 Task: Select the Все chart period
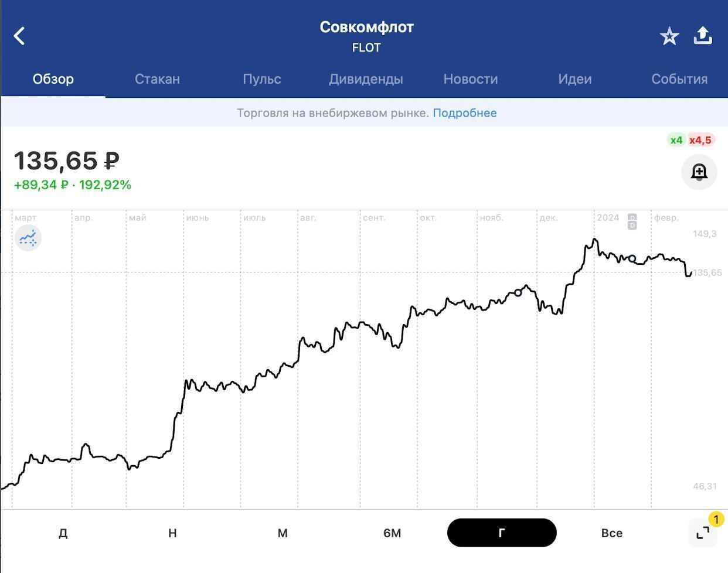[x=611, y=533]
